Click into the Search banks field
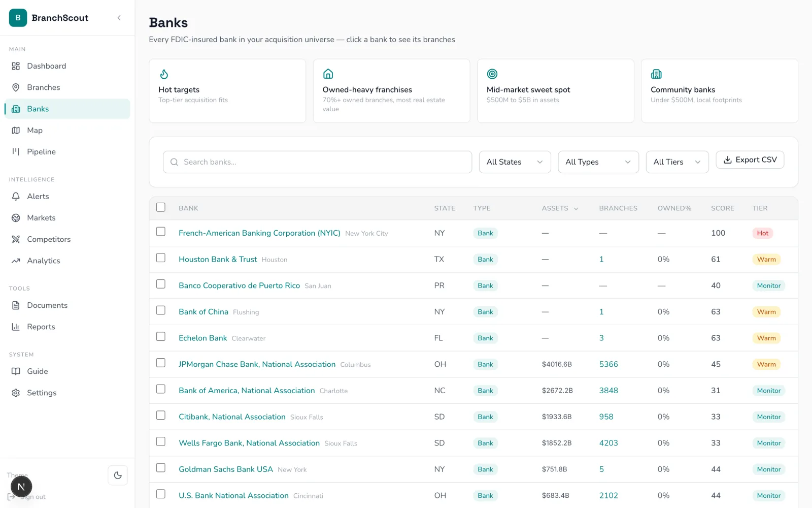812x508 pixels. 317,162
